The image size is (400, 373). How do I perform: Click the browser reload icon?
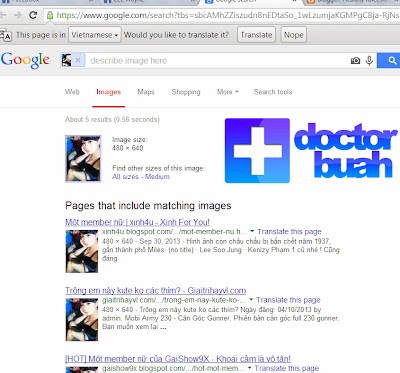33,15
